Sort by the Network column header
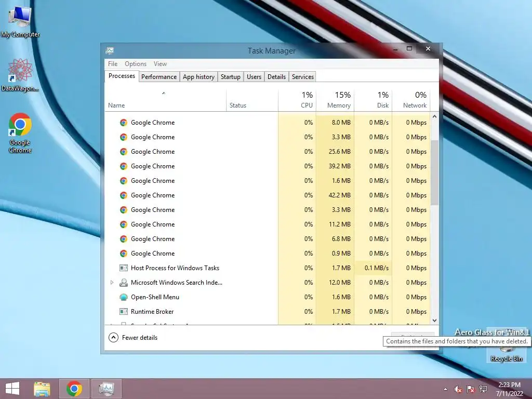The image size is (532, 399). coord(411,100)
